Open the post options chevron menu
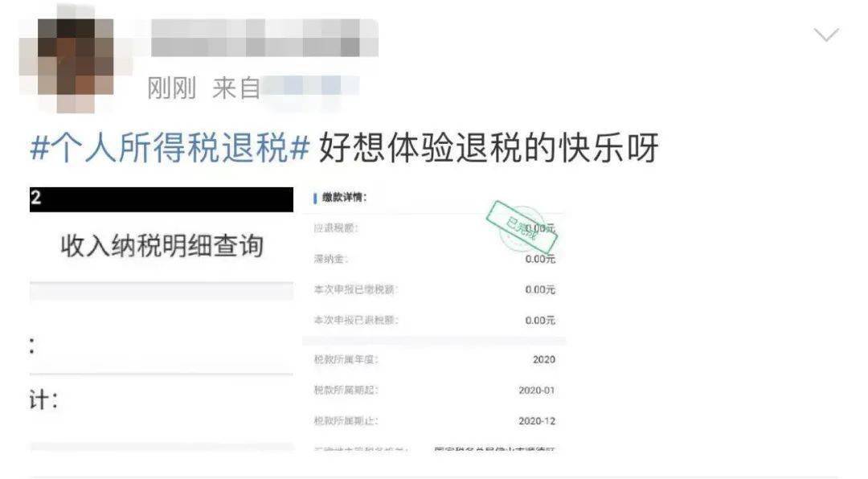Screen dimensions: 868x479 coord(826,35)
